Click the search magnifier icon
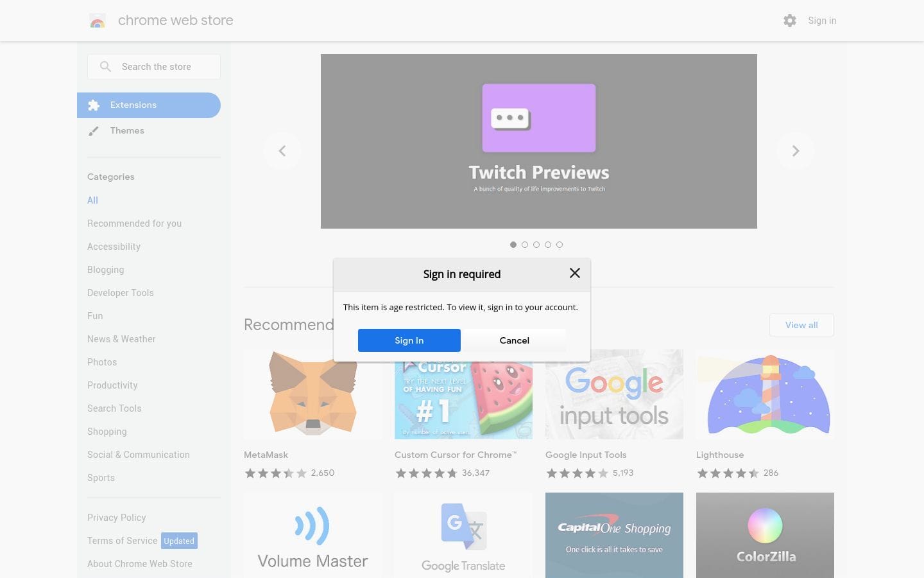The image size is (924, 578). [x=106, y=67]
